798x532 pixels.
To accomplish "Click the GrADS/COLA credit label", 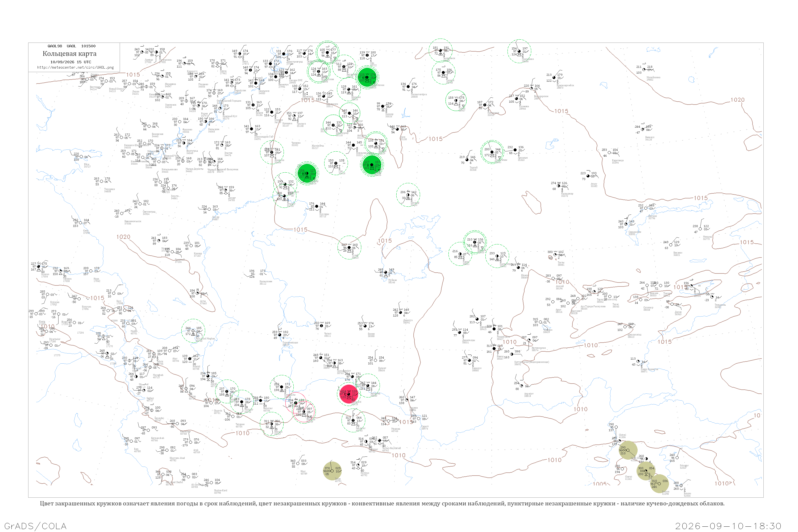I will (35, 526).
